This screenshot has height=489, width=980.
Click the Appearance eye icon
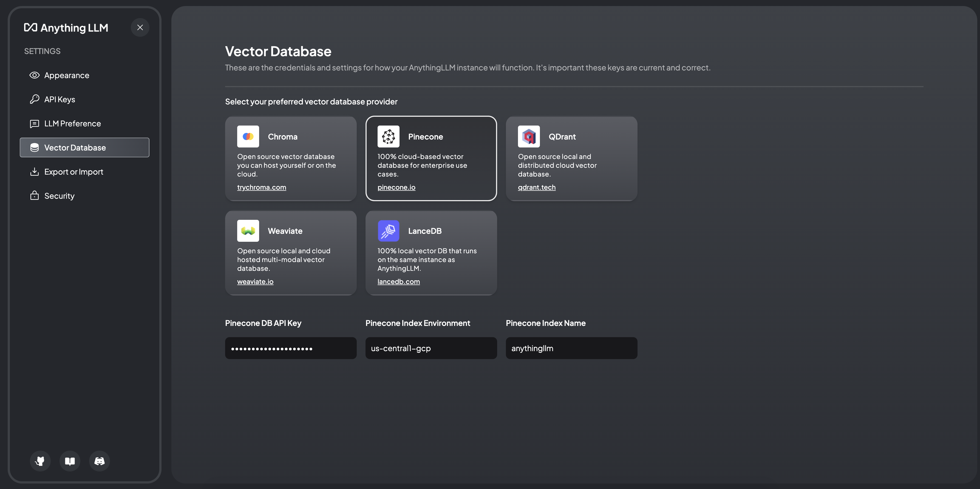tap(34, 75)
